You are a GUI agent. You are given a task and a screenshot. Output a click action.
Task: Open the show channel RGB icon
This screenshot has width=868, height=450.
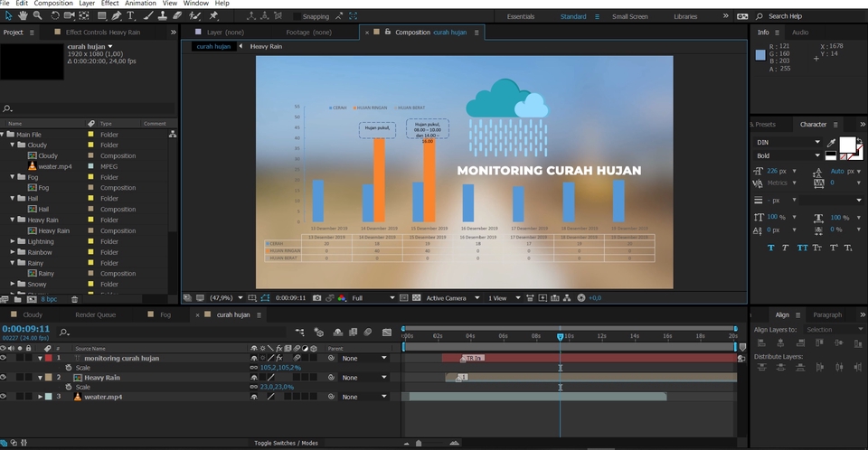pos(342,298)
